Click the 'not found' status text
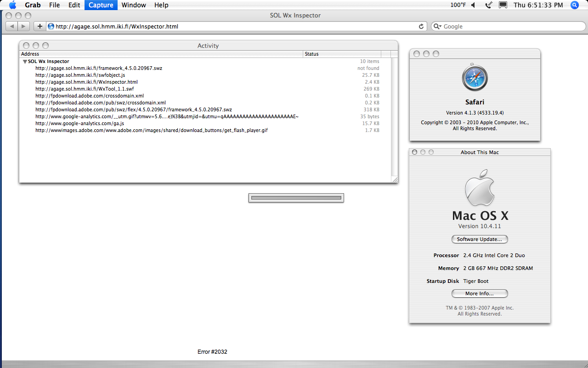 point(368,68)
